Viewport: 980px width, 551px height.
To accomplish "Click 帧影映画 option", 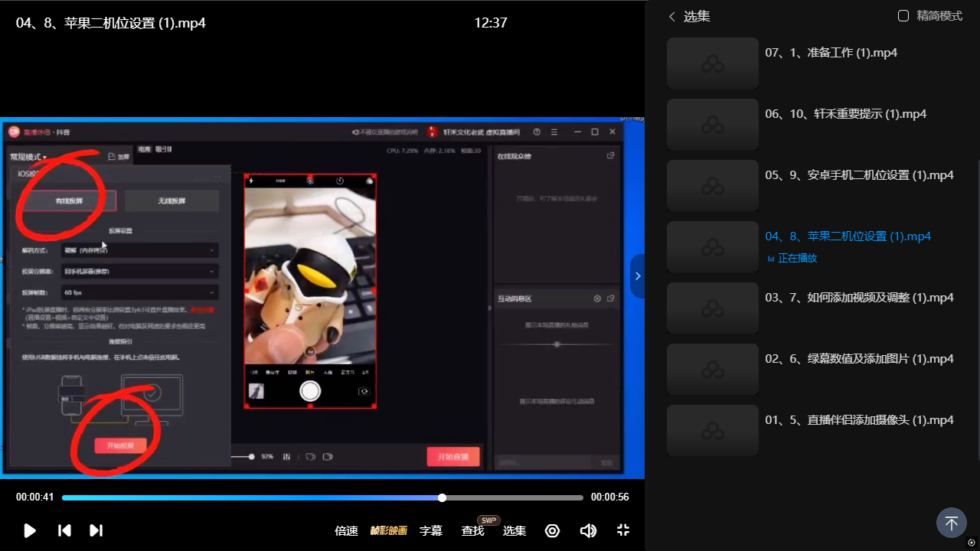I will (x=389, y=530).
